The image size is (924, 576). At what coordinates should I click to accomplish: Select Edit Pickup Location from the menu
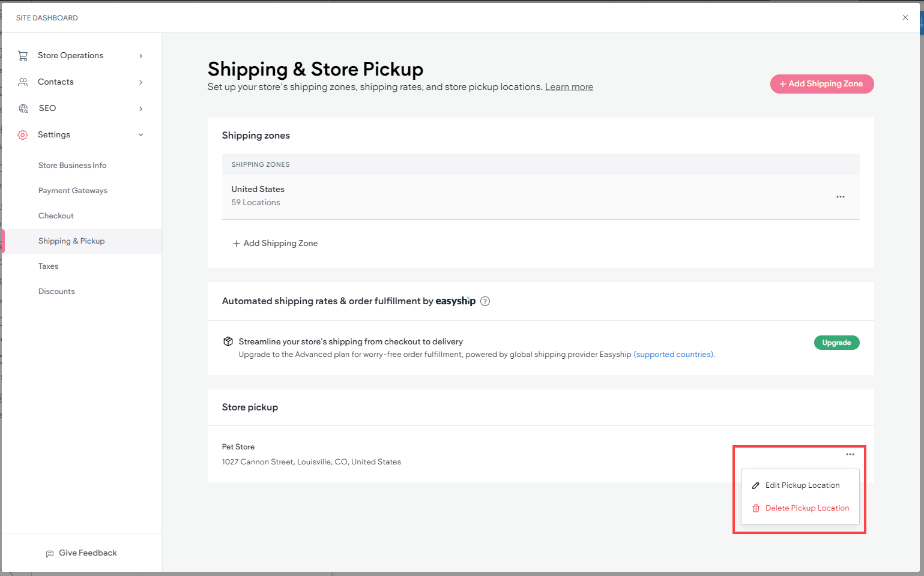(x=802, y=485)
